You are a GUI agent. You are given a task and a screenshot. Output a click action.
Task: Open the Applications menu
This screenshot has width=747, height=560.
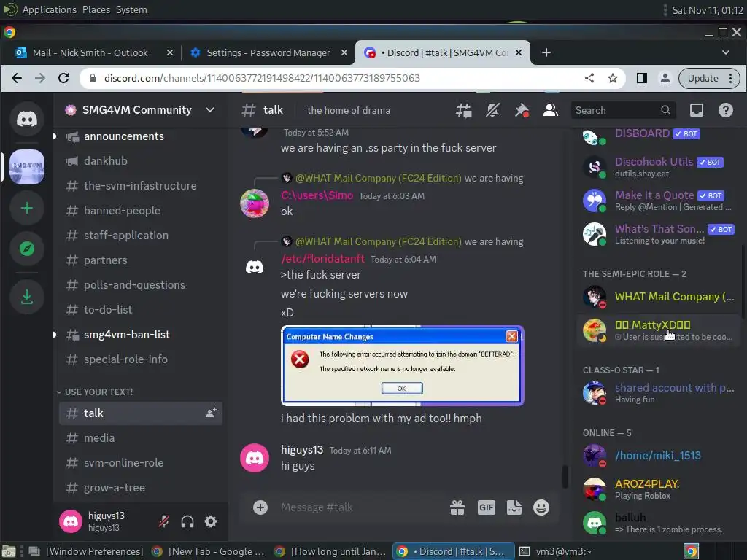(49, 9)
